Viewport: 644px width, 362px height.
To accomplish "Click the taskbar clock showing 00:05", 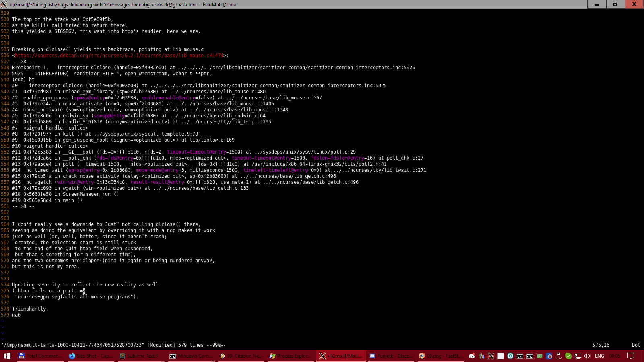I will coord(615,356).
